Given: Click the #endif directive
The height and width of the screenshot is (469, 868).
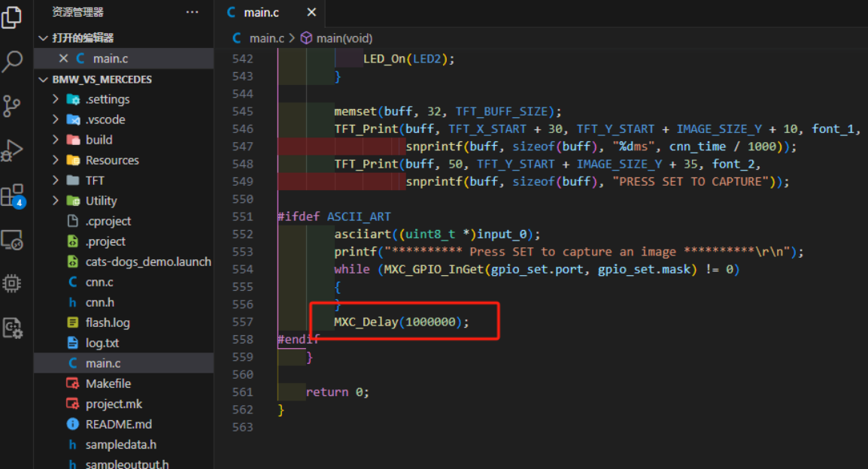Looking at the screenshot, I should coord(299,340).
